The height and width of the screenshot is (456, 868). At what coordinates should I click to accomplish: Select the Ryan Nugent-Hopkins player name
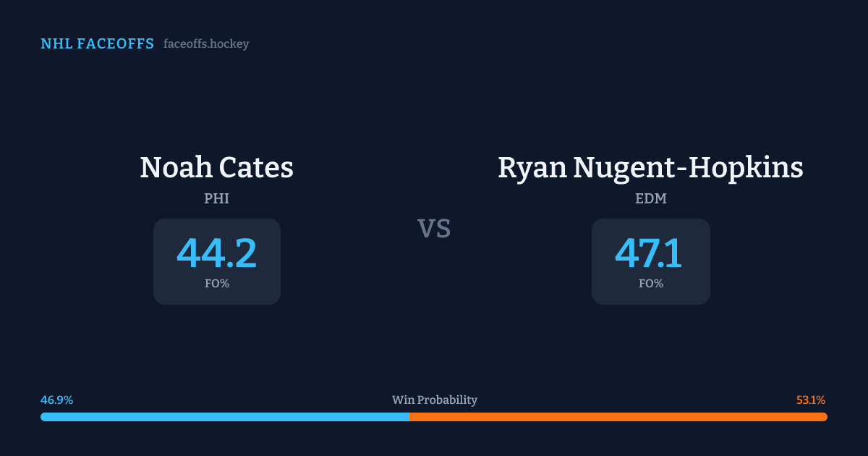[650, 168]
